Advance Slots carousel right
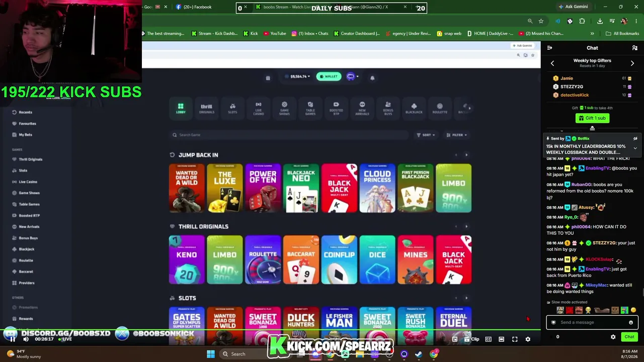This screenshot has width=644, height=362. (466, 298)
